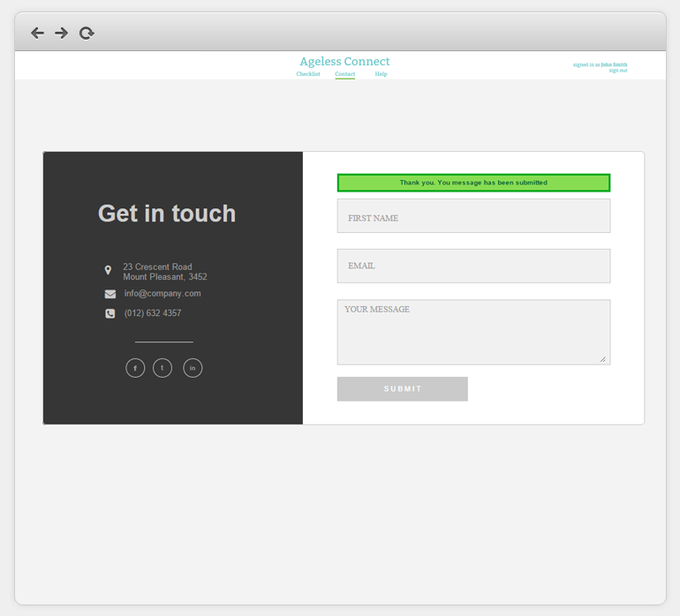Open the Facebook social icon
Screen dimensions: 680x616
pos(135,368)
